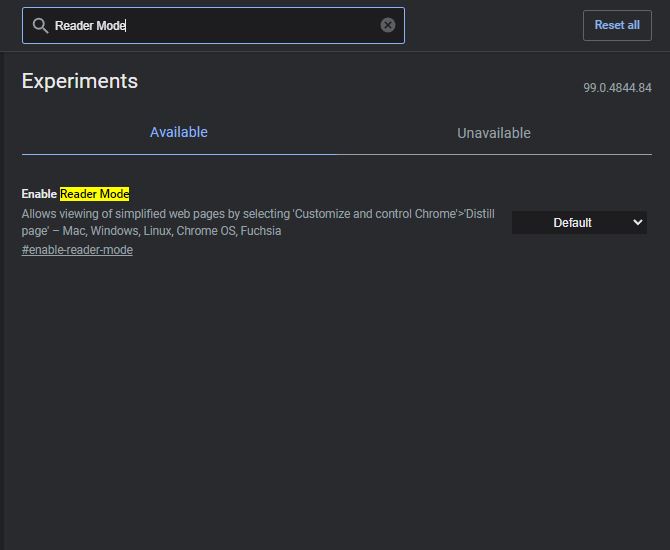Click the word Fuchsia in platform list
This screenshot has width=670, height=550.
click(261, 231)
